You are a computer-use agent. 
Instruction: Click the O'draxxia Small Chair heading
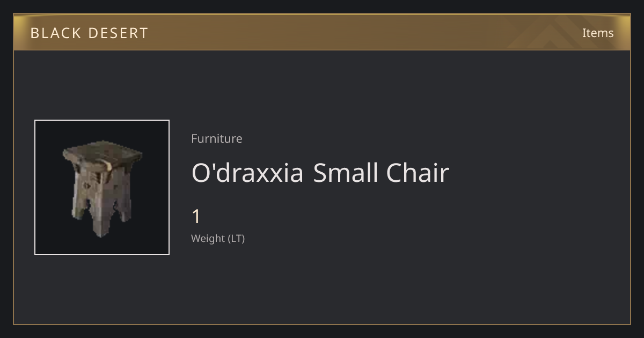[320, 173]
